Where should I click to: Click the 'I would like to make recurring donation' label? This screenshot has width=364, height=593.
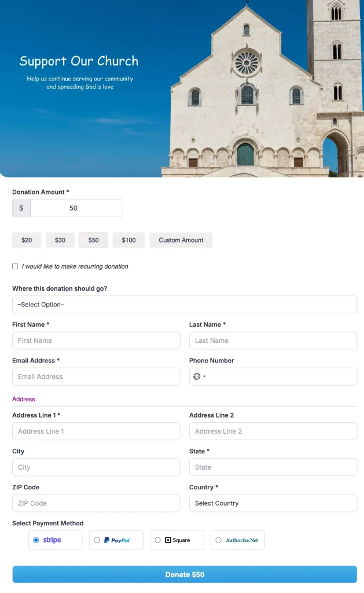tap(75, 266)
